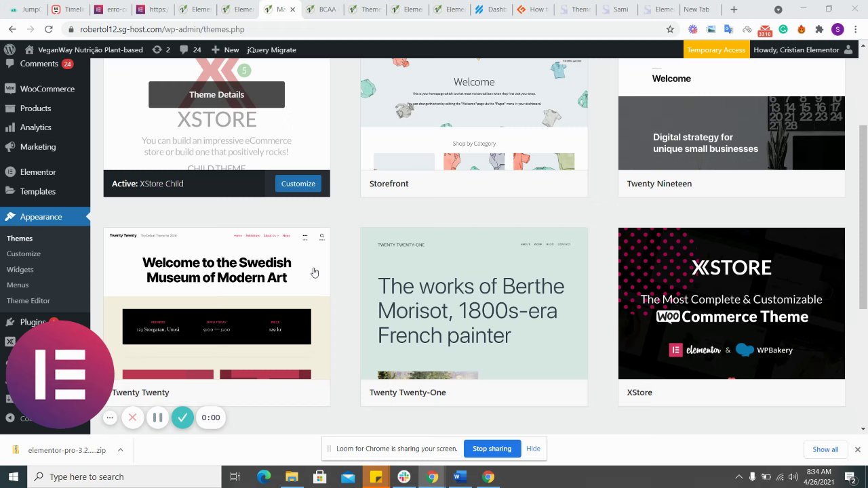Select the Twenty Twenty-One theme thumbnail
Image resolution: width=868 pixels, height=488 pixels.
(474, 304)
